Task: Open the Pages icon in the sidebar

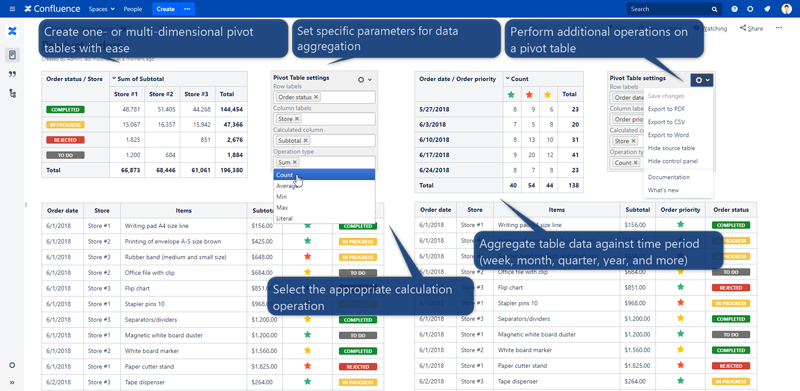Action: pyautogui.click(x=13, y=55)
